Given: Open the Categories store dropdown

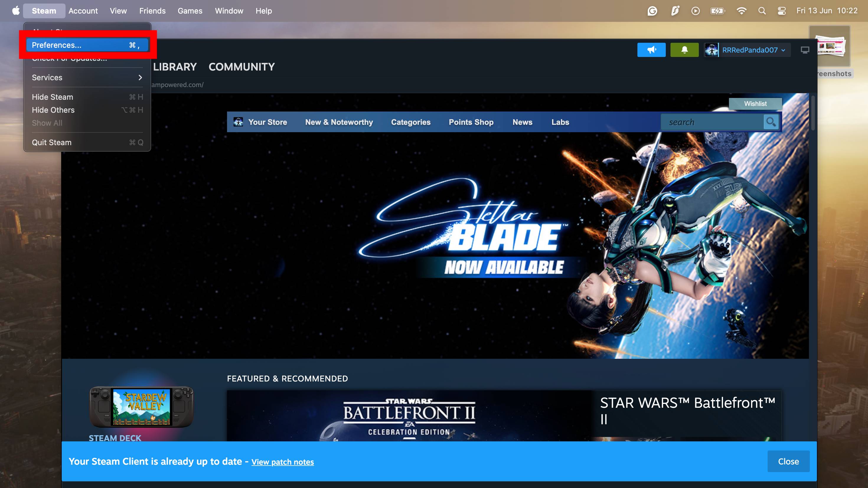Looking at the screenshot, I should click(410, 122).
